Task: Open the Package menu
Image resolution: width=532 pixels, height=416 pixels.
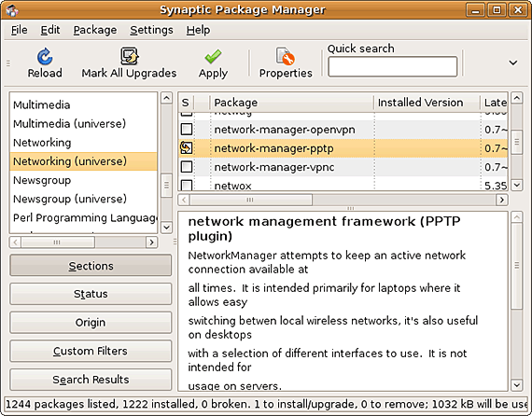Action: [x=95, y=30]
